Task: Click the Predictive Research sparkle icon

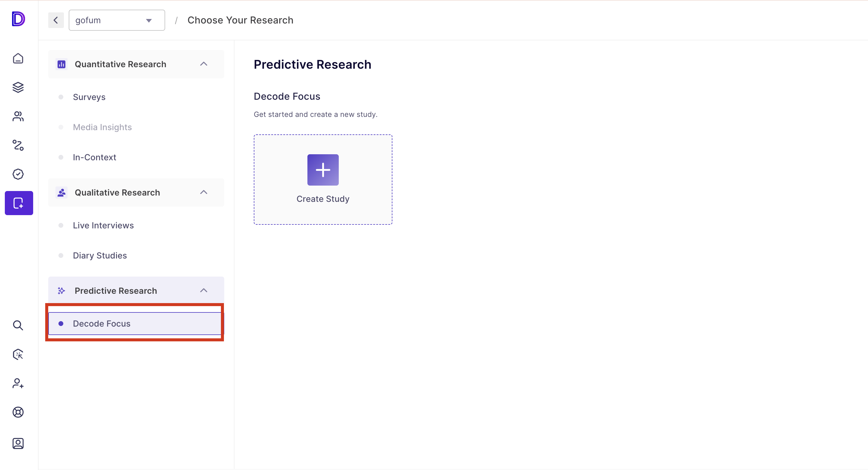Action: click(x=61, y=291)
